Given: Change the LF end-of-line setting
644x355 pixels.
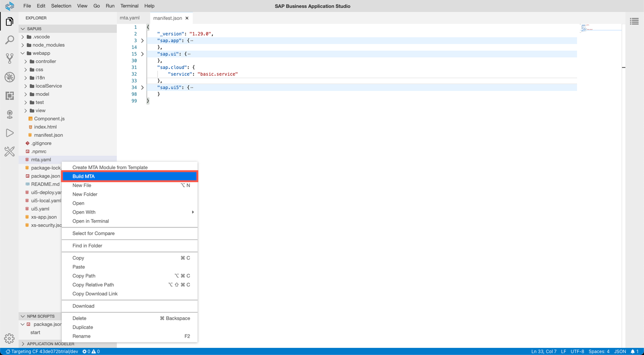Looking at the screenshot, I should point(564,351).
